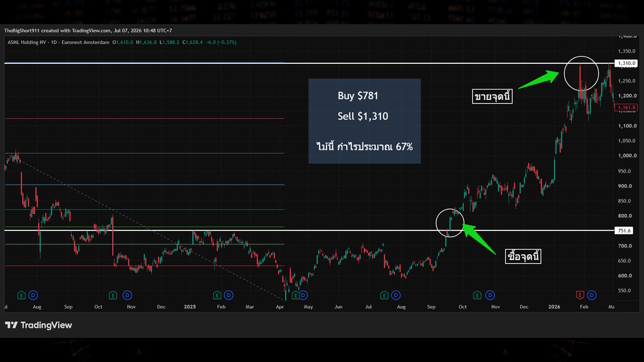Click the dividend D marker after Feb 2026

592,295
